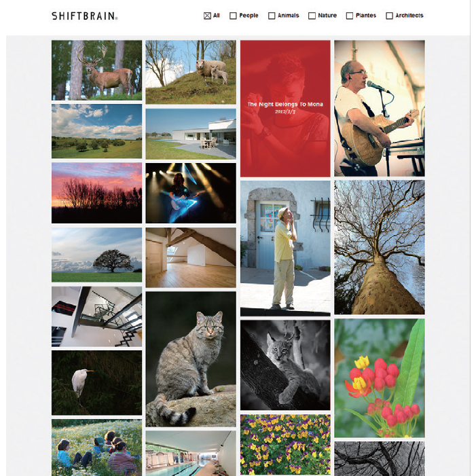476x476 pixels.
Task: View the guitarist singing at microphone photo
Action: coord(380,109)
